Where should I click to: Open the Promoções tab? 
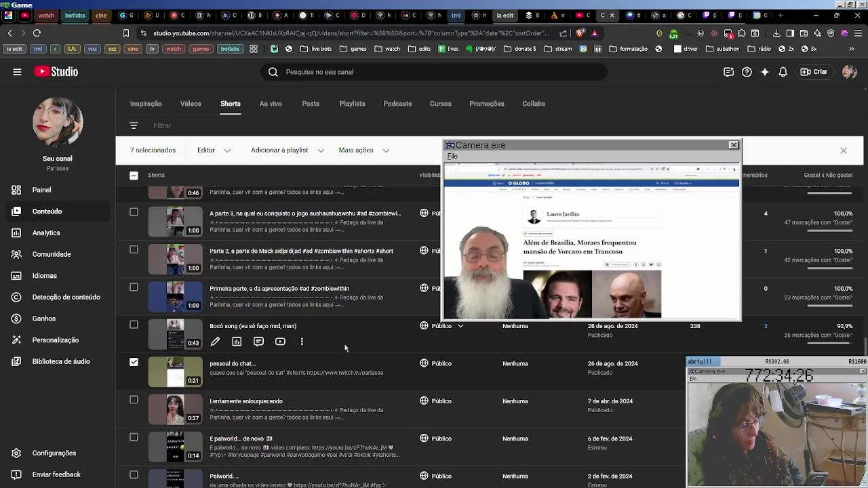pos(487,104)
